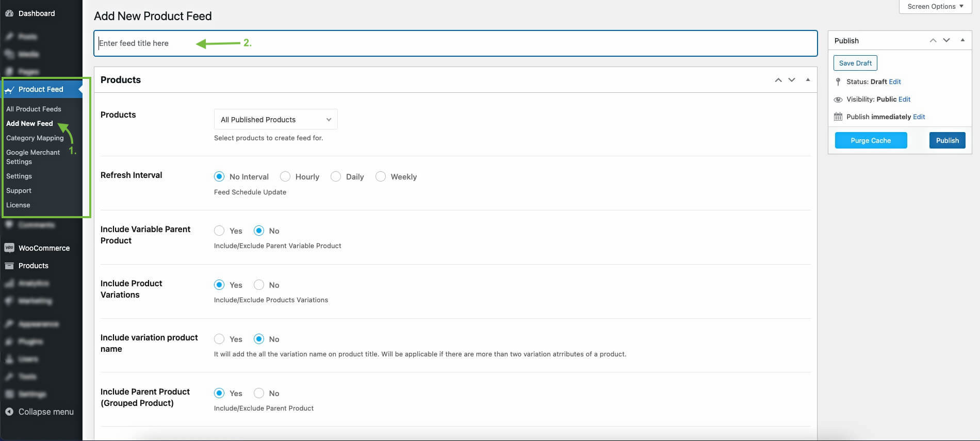The height and width of the screenshot is (441, 980).
Task: Click the Dashboard gauge icon
Action: pyautogui.click(x=9, y=13)
